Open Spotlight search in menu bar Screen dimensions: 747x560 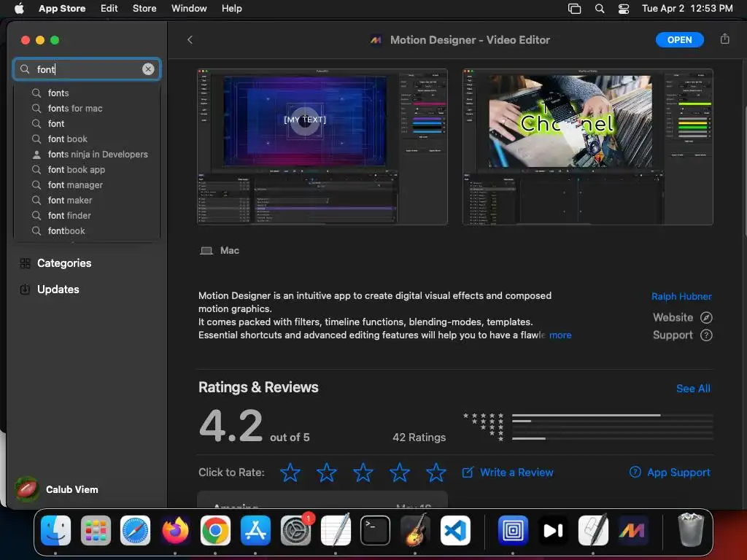click(x=600, y=9)
